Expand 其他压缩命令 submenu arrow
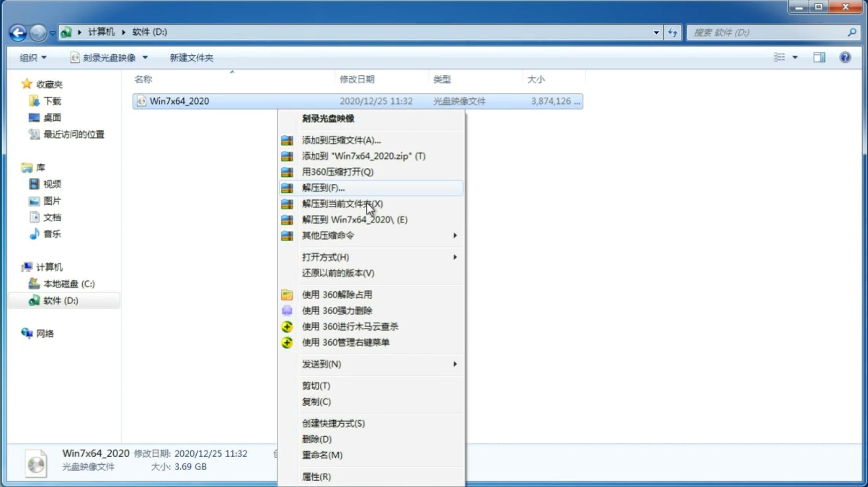The width and height of the screenshot is (868, 487). point(455,235)
